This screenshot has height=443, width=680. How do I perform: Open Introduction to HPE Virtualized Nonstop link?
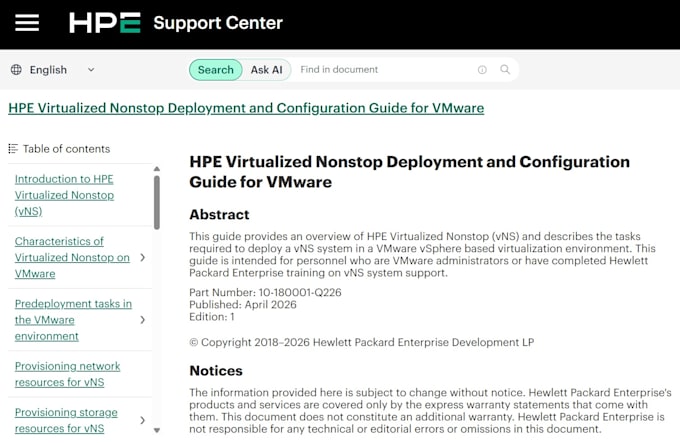coord(64,195)
